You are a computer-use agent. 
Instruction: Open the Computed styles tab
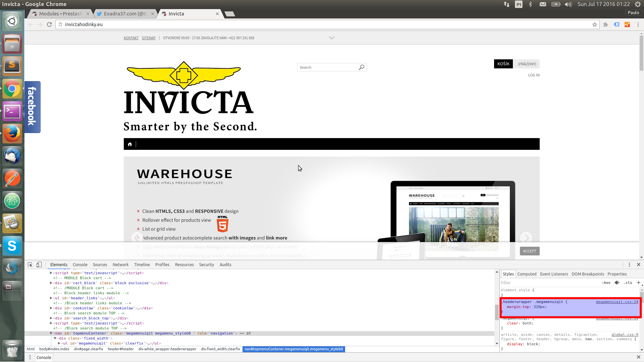pyautogui.click(x=527, y=274)
